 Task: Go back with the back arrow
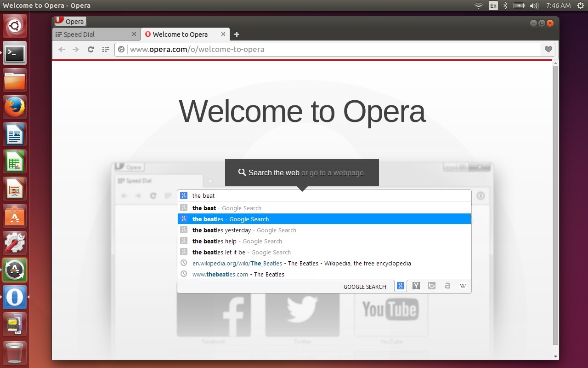[62, 49]
